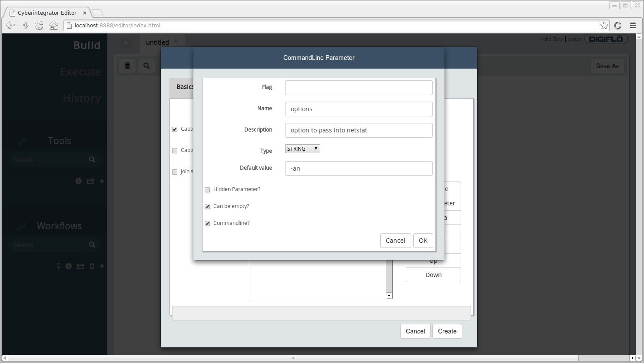Click the Workflows info icon

68,266
